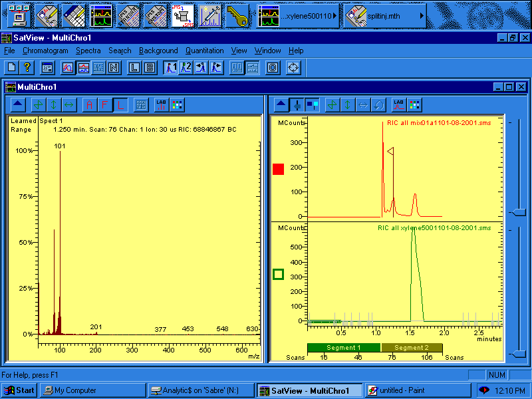Click the LAB label icon in spectrum toolbar
The width and height of the screenshot is (532, 399).
pyautogui.click(x=161, y=105)
